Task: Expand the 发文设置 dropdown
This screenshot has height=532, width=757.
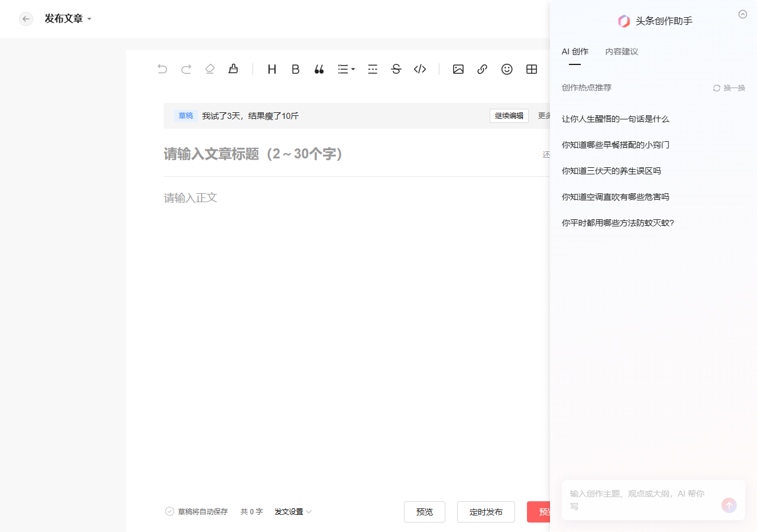Action: pos(293,511)
